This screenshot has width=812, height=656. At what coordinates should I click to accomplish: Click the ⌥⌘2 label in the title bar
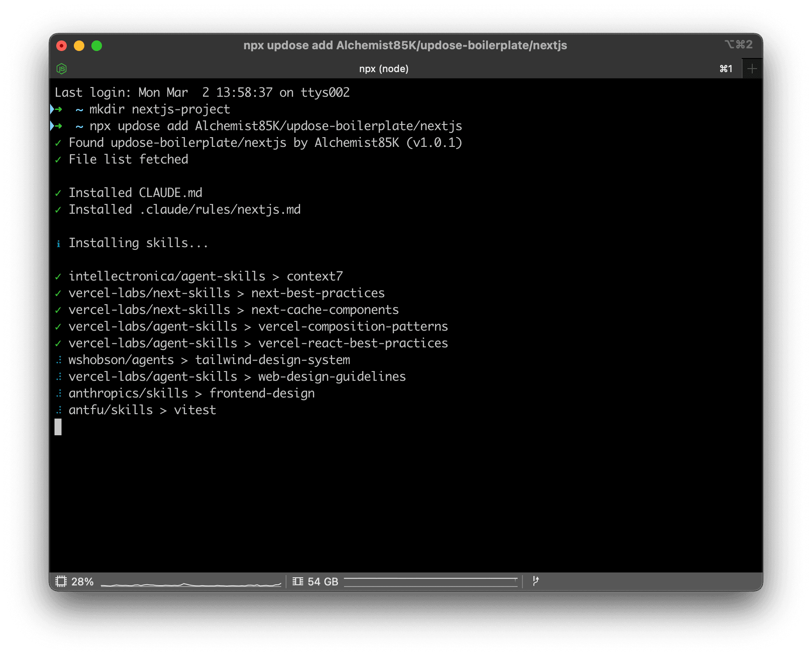(x=739, y=44)
